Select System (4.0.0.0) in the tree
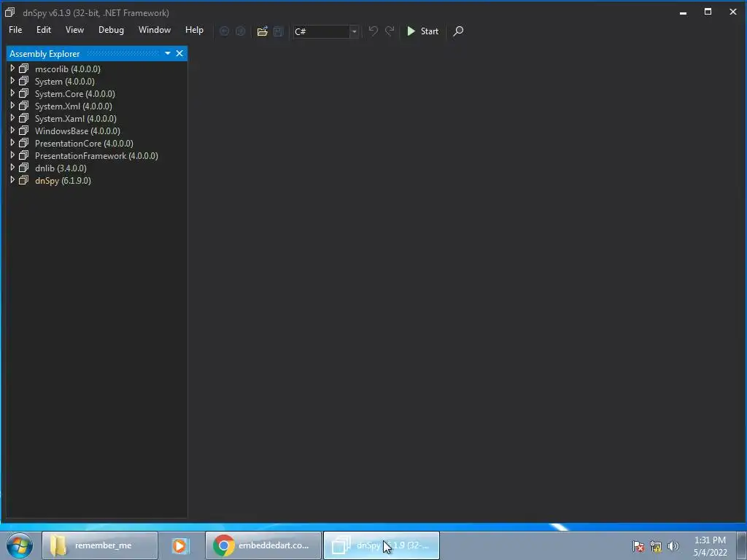 tap(65, 82)
